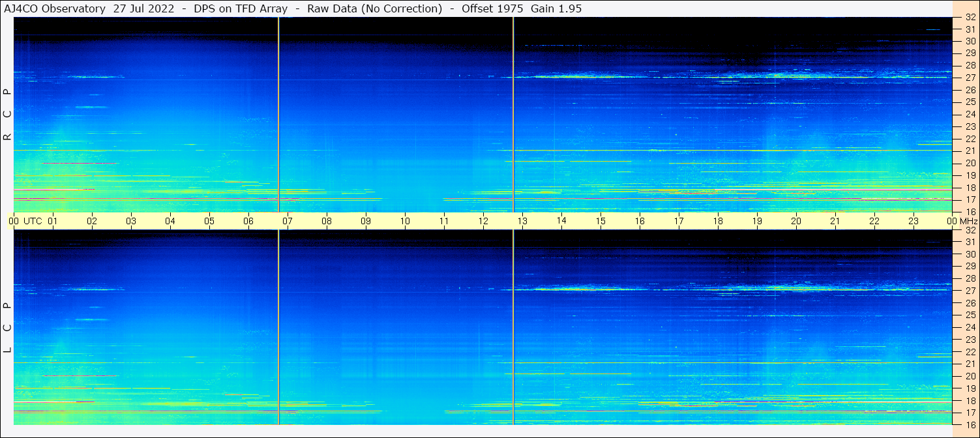Click the 30 MHz label on the RCP frequency scale

[970, 41]
